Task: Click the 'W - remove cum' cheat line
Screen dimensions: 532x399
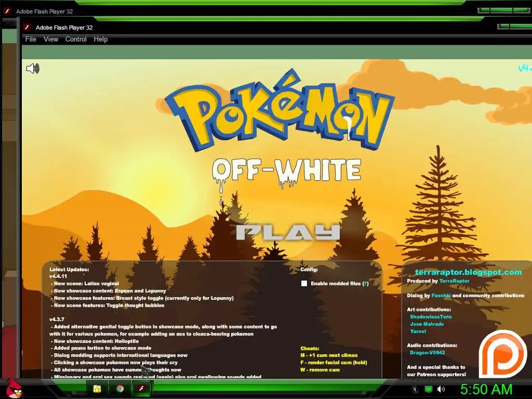Action: coord(320,370)
